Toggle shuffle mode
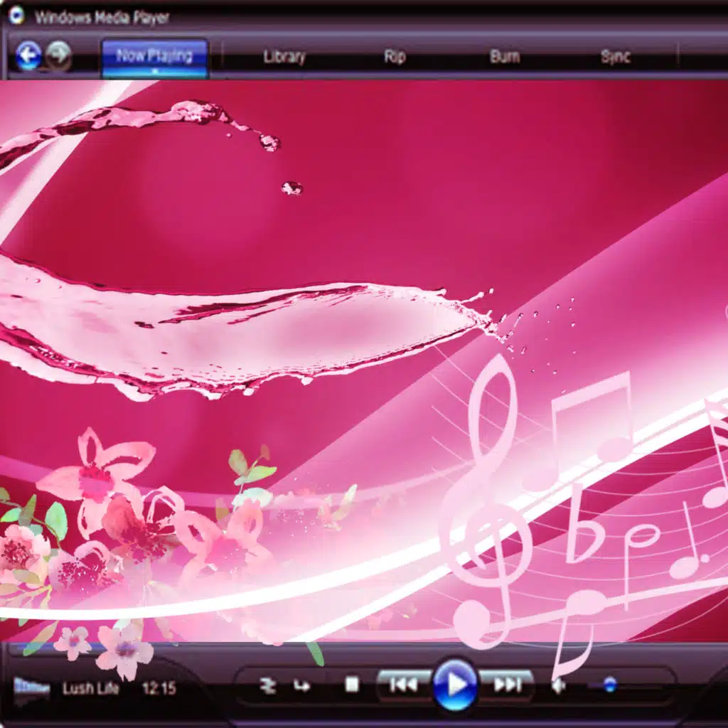The height and width of the screenshot is (728, 728). pyautogui.click(x=268, y=686)
